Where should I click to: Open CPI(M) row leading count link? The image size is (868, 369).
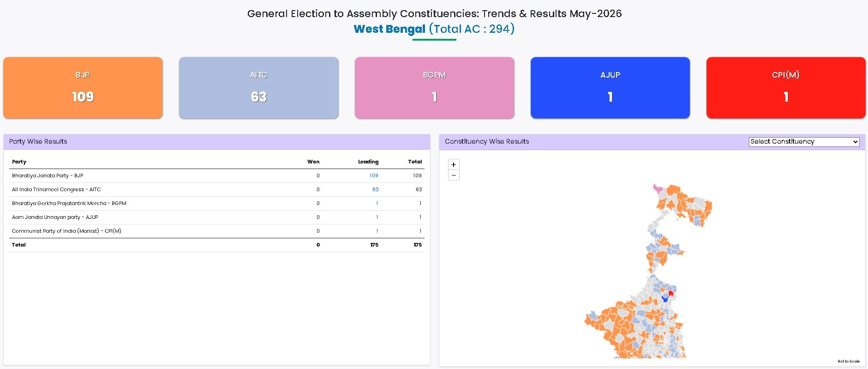[x=377, y=231]
